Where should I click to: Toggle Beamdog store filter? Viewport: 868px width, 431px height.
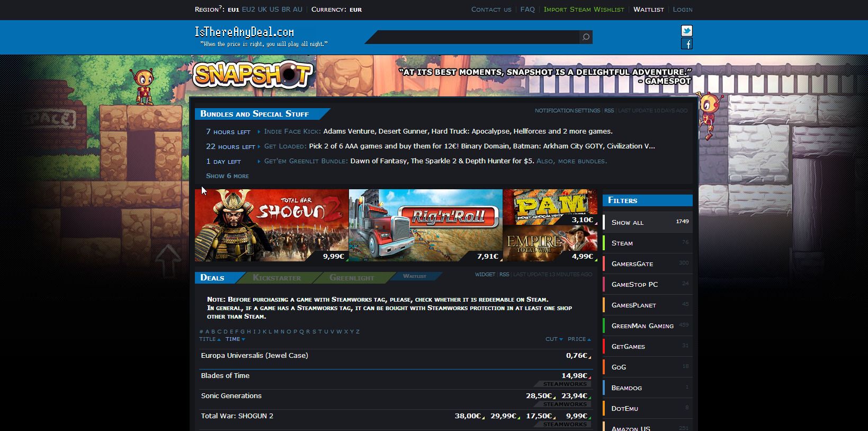[647, 388]
